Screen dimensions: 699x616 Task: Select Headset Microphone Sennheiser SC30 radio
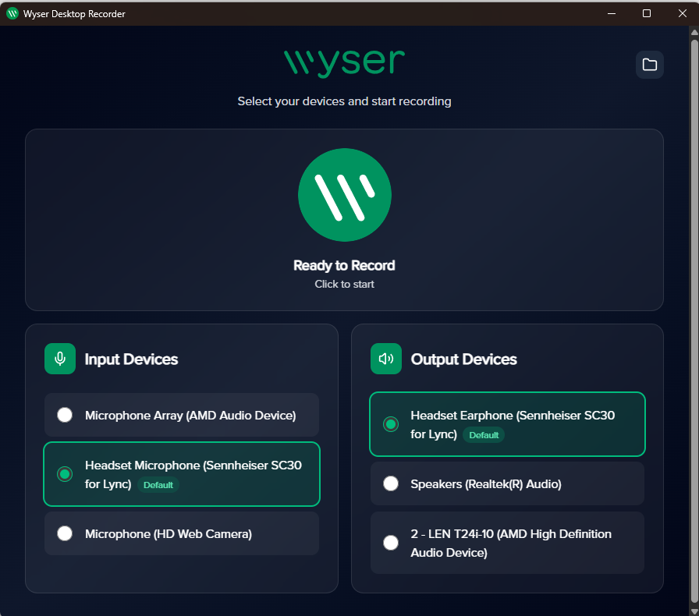(65, 474)
